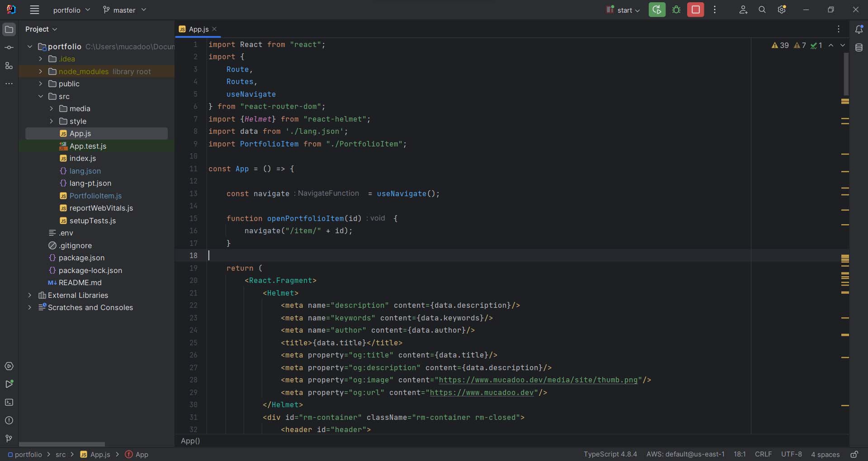
Task: Expand the node_modules folder
Action: click(41, 71)
